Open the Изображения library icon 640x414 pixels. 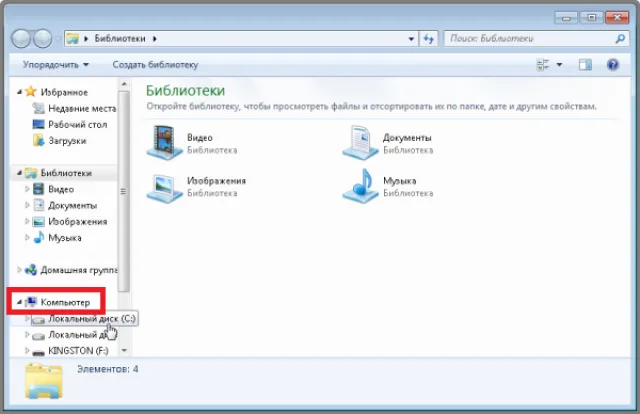[x=164, y=188]
